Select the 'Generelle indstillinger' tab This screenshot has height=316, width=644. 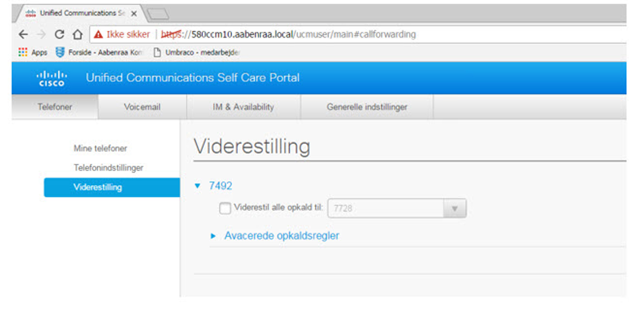[x=366, y=107]
